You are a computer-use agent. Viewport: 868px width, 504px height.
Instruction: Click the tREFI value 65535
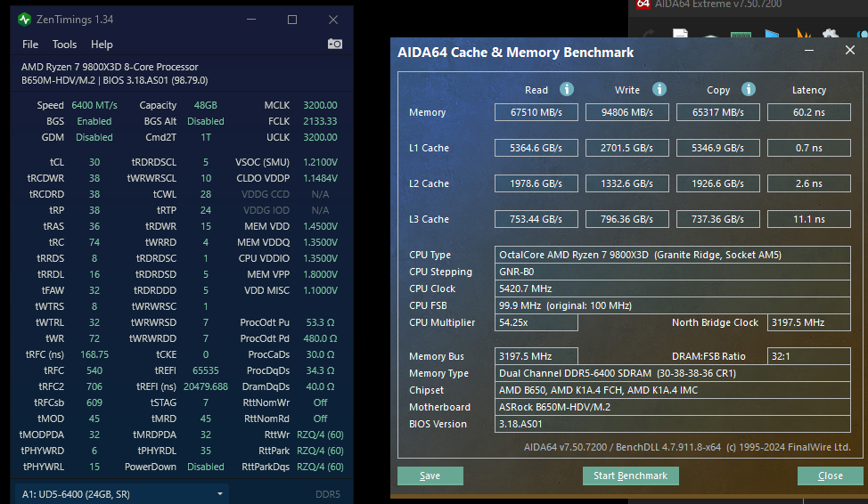coord(205,370)
